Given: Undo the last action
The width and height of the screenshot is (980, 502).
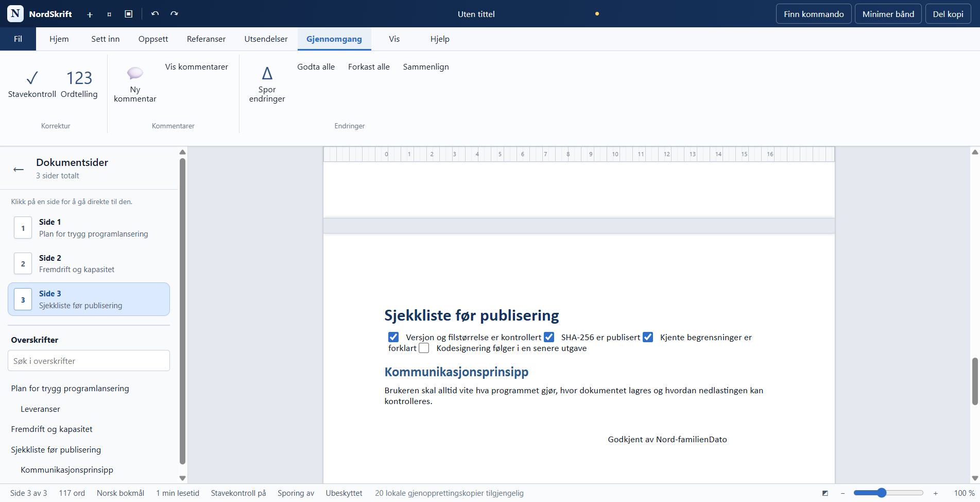Looking at the screenshot, I should pyautogui.click(x=155, y=14).
